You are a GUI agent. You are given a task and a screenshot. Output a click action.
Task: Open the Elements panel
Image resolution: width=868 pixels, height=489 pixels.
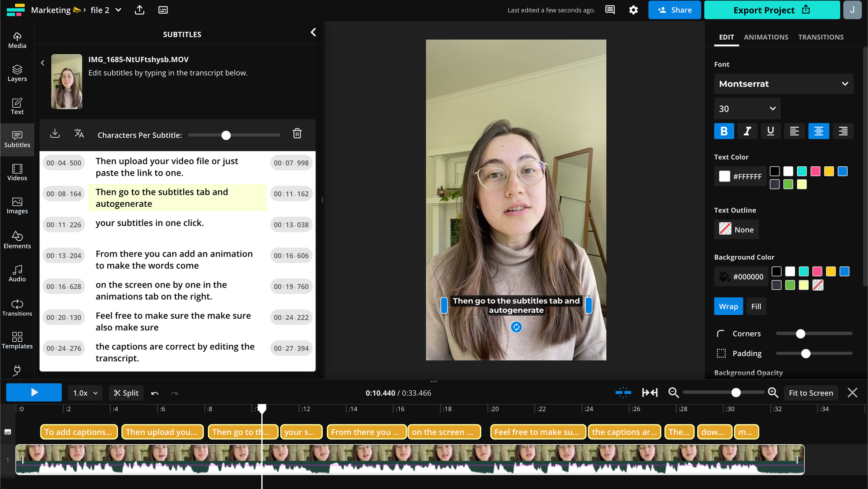pos(17,240)
